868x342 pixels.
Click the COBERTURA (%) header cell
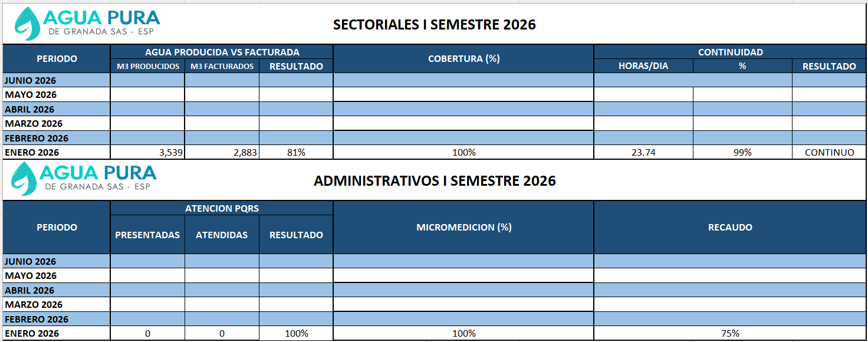463,59
